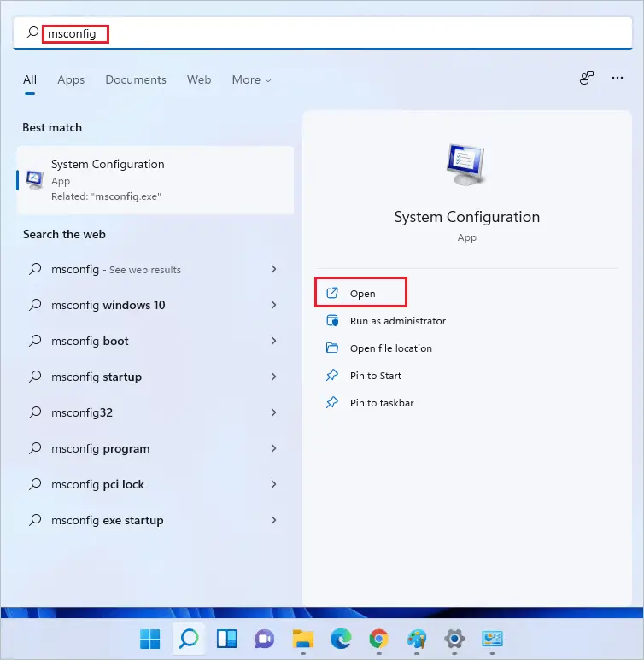The image size is (644, 660).
Task: Select System Configuration best match result
Action: (155, 180)
